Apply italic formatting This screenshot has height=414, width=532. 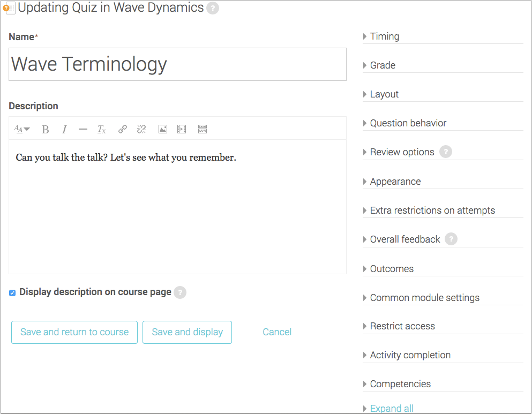coord(64,129)
